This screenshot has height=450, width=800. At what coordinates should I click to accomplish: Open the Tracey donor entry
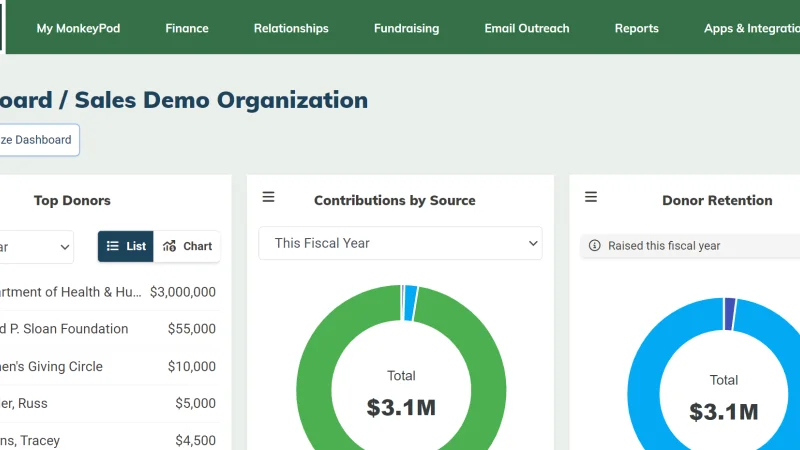[x=30, y=440]
